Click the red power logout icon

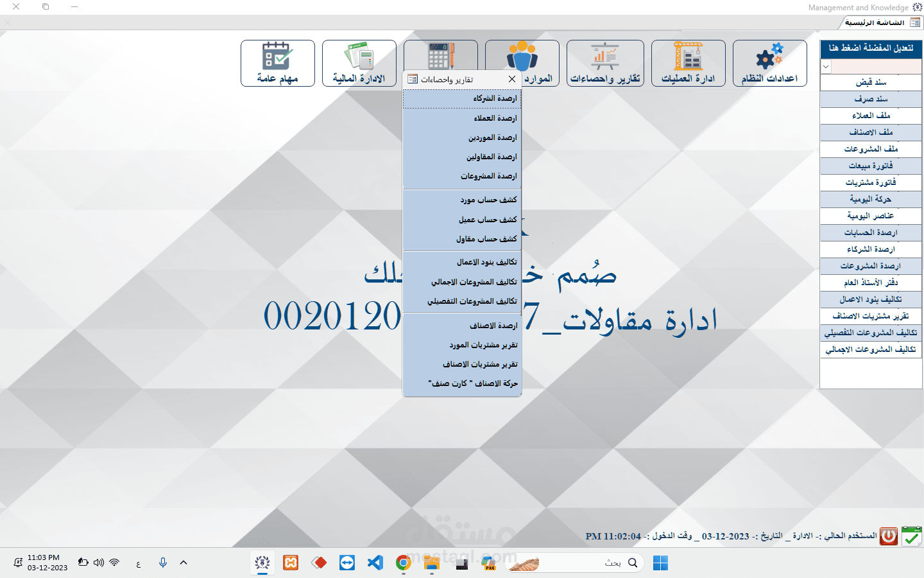point(889,536)
